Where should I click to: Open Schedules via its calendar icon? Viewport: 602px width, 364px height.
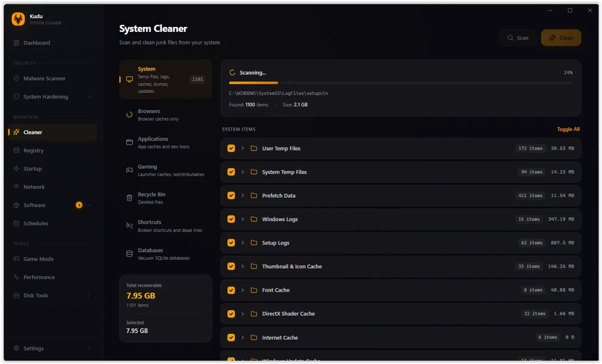(16, 223)
